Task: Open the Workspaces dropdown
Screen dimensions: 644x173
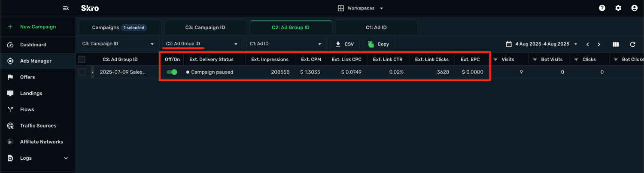Action: [361, 8]
